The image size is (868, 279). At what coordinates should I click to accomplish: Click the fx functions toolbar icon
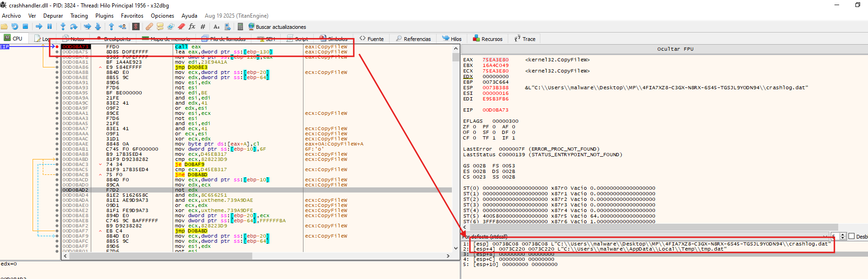pyautogui.click(x=192, y=27)
